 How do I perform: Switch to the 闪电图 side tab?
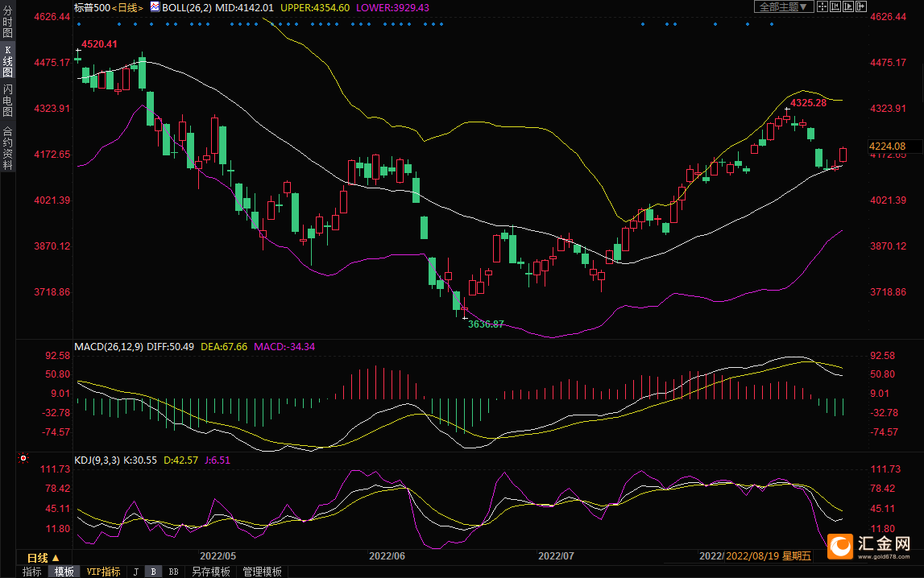click(x=7, y=101)
